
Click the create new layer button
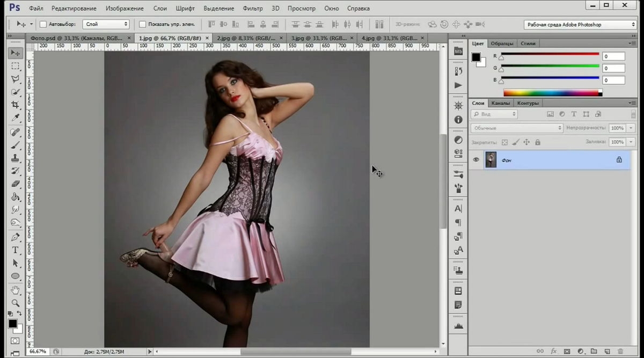(x=607, y=352)
